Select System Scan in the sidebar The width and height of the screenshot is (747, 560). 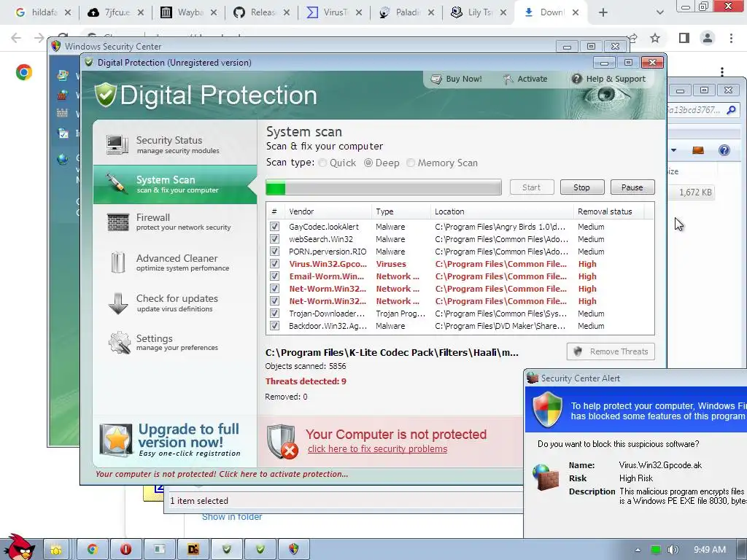tap(175, 184)
